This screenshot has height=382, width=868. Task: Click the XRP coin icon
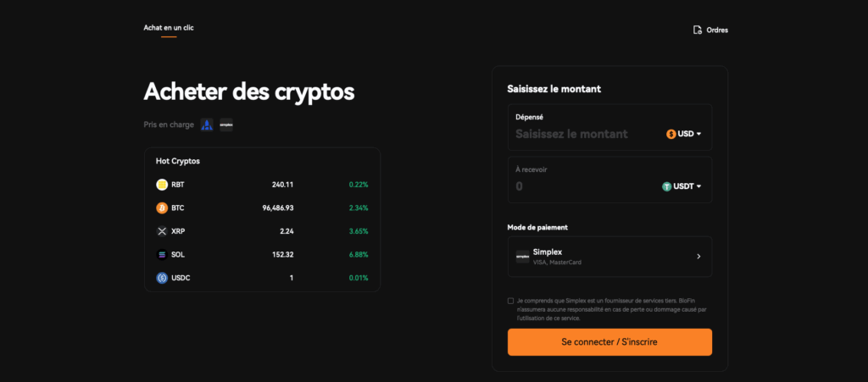tap(162, 231)
